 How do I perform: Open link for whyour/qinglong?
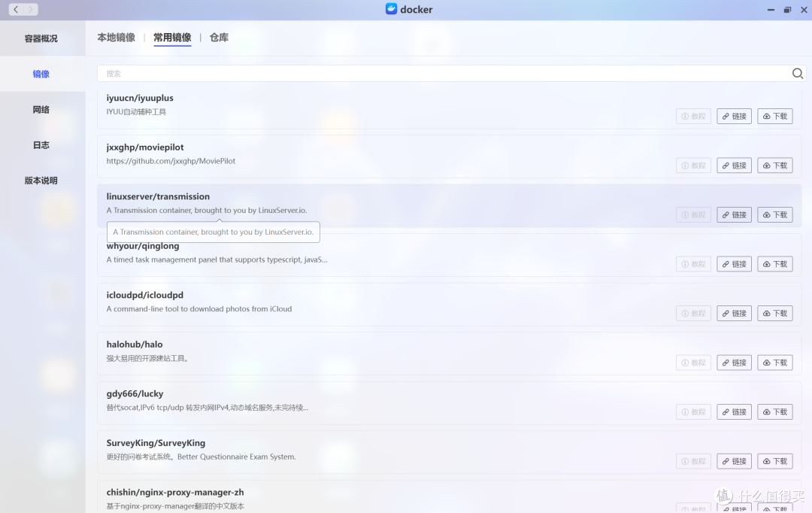tap(735, 264)
